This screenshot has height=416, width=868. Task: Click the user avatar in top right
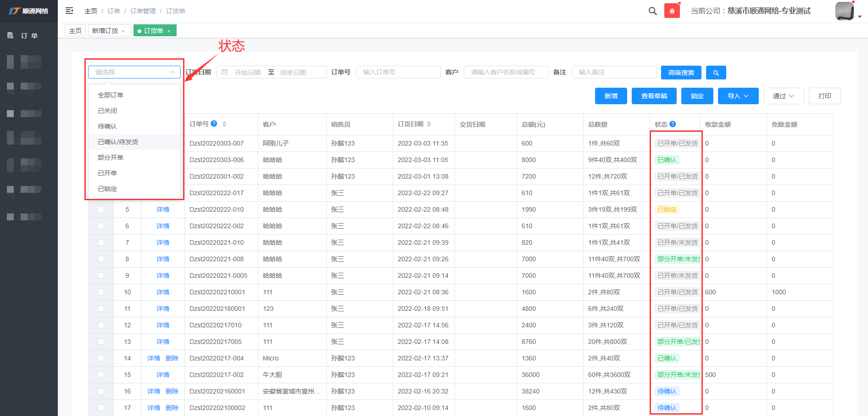[844, 11]
